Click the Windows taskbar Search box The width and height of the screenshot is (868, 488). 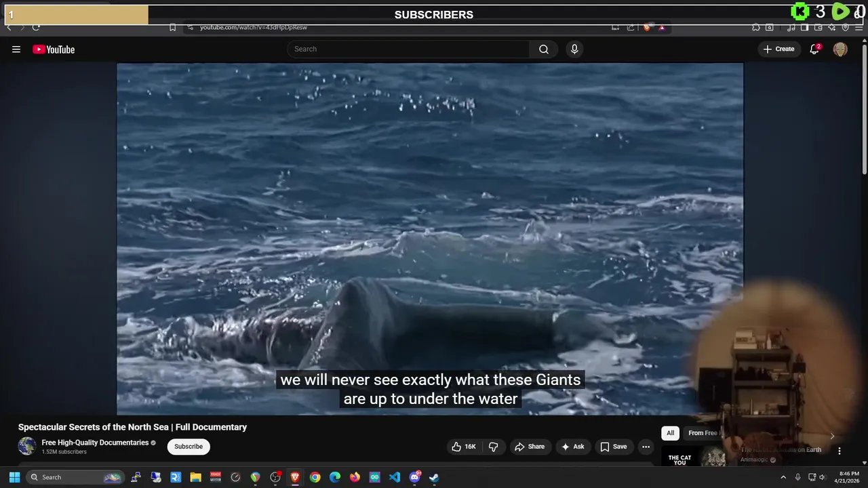pyautogui.click(x=75, y=477)
